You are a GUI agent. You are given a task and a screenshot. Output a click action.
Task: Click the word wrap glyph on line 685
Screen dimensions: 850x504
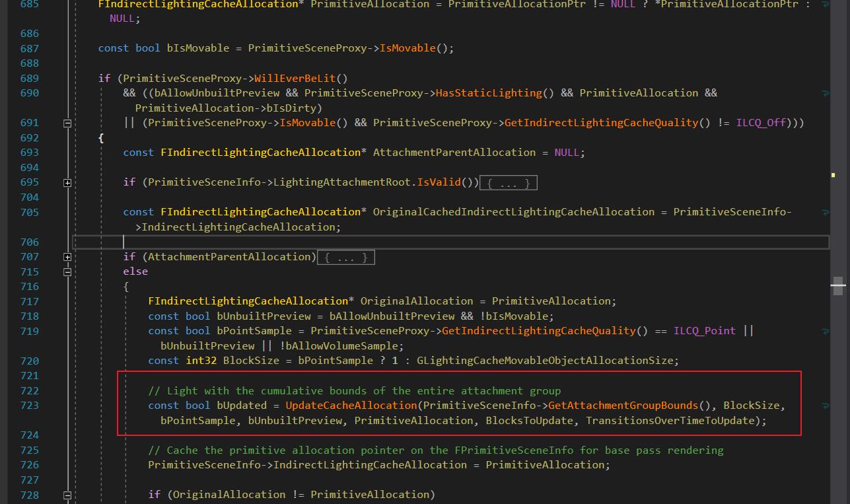826,5
